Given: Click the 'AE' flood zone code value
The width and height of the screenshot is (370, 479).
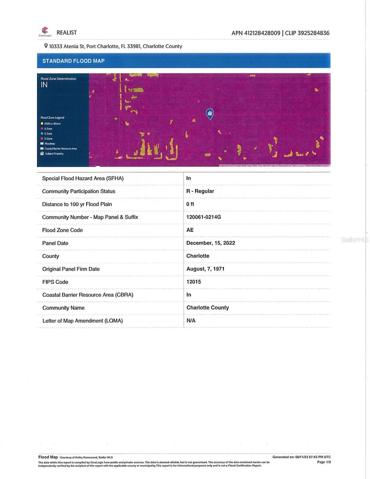Looking at the screenshot, I should [x=190, y=230].
